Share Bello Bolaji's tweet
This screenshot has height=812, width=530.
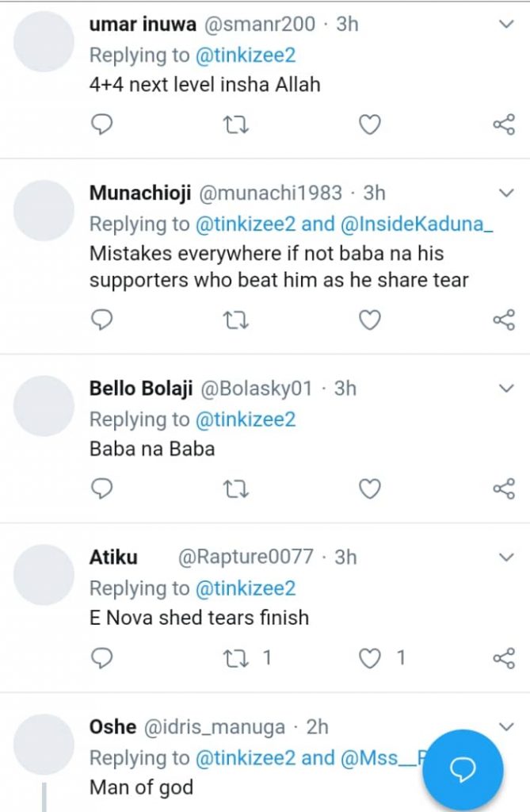click(504, 489)
